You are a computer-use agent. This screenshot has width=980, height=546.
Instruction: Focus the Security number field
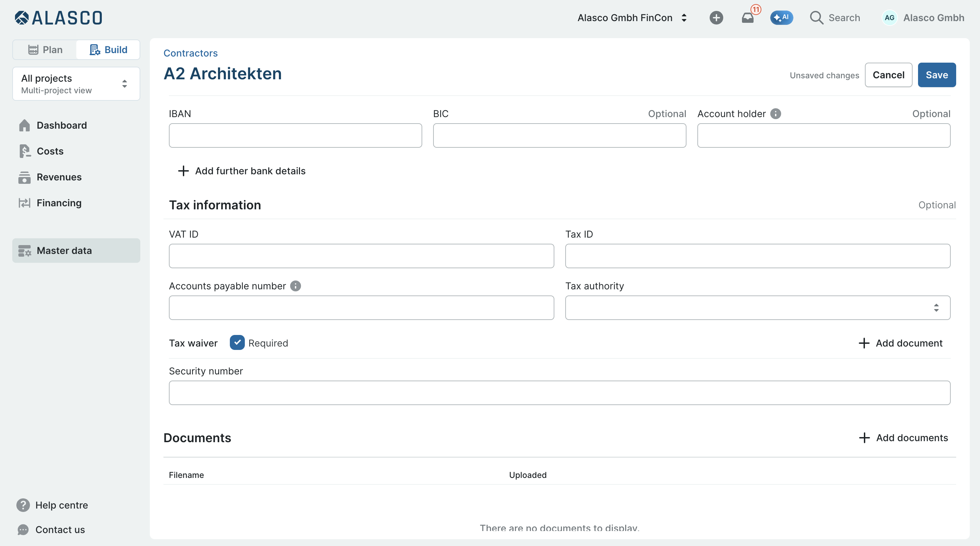pos(559,393)
